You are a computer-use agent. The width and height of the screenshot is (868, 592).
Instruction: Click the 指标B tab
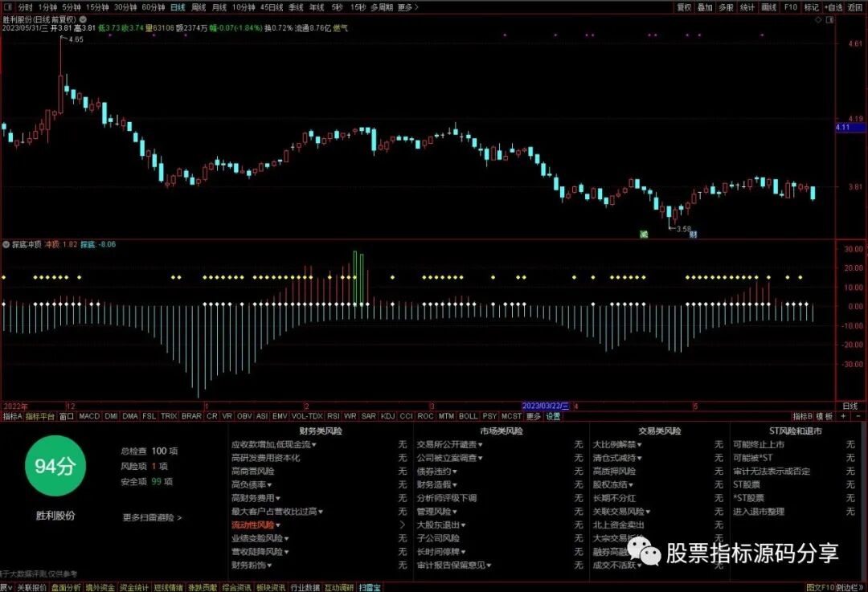(802, 416)
